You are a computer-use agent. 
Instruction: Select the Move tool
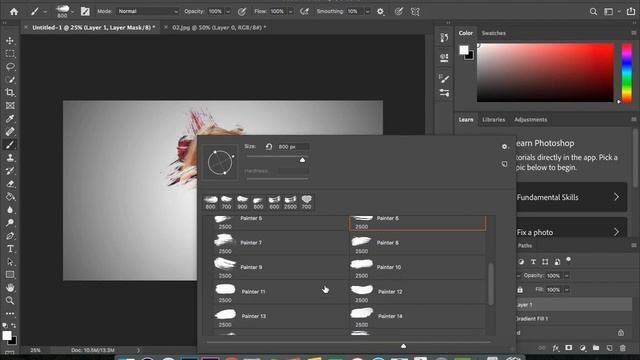coord(10,40)
